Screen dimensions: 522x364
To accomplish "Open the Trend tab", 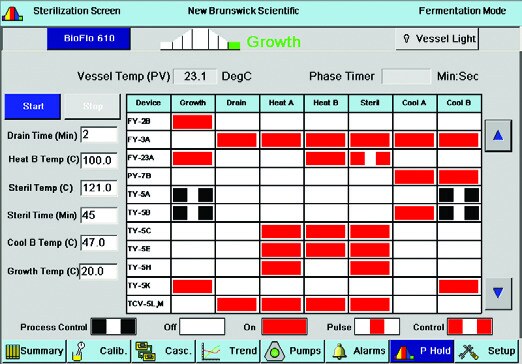I will pos(228,351).
